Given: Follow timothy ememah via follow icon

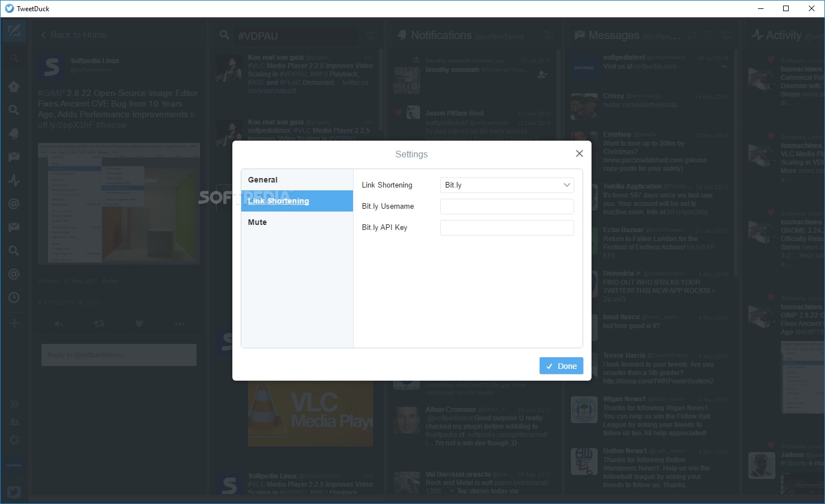Looking at the screenshot, I should click(x=542, y=74).
